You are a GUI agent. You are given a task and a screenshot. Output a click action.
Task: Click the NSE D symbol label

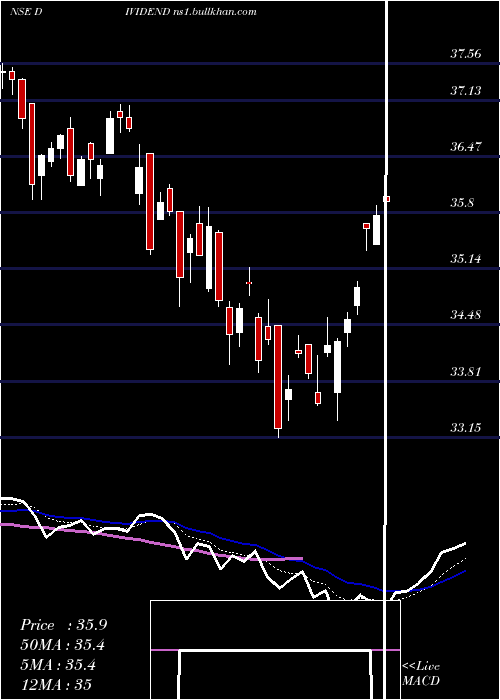26,12
